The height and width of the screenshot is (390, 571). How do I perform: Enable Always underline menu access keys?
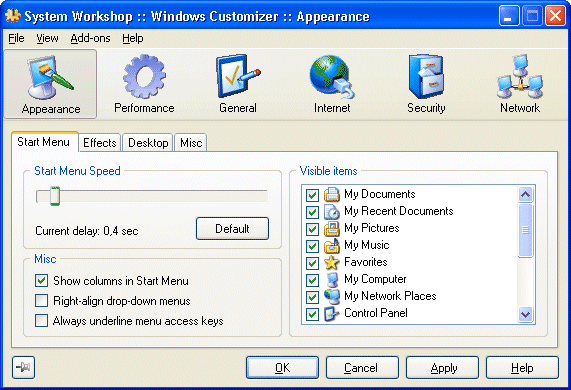[42, 321]
